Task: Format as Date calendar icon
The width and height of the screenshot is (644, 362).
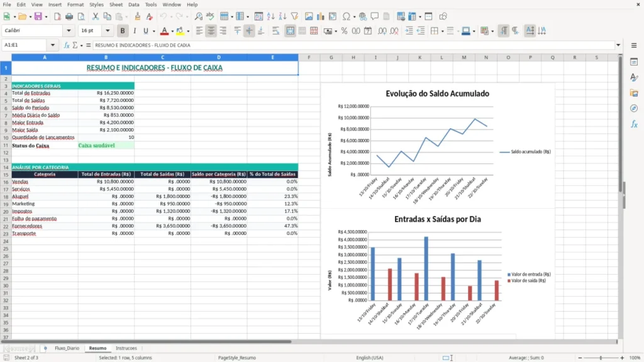Action: [368, 31]
